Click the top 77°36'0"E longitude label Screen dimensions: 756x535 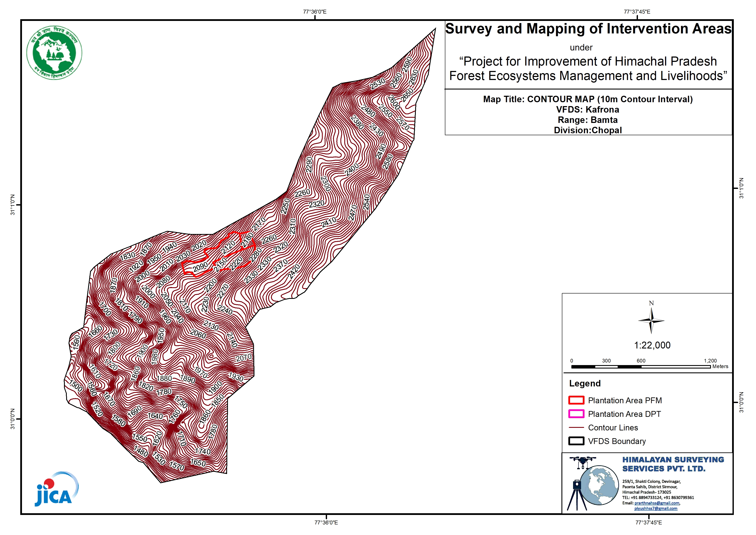[315, 12]
